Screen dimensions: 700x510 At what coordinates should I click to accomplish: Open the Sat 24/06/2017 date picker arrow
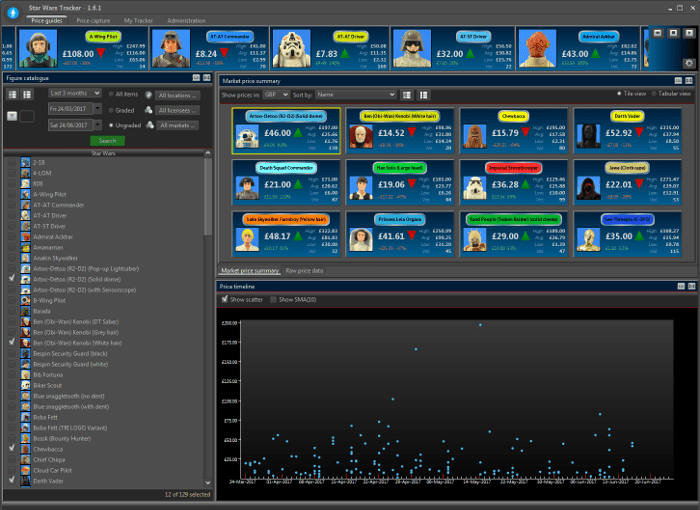pos(97,125)
